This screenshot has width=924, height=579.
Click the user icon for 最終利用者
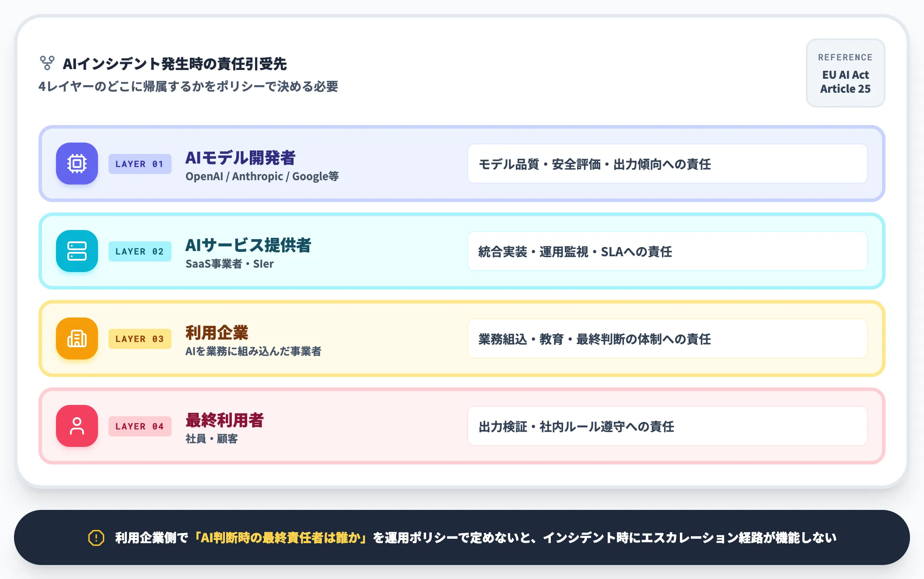77,426
